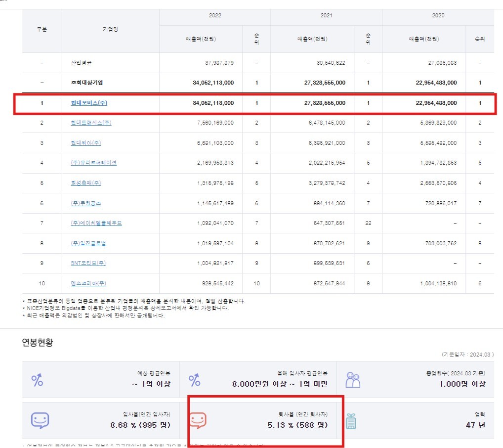Click 현대모비스 row 2021 sales 27,328,556,000
This screenshot has height=448, width=503.
point(325,103)
